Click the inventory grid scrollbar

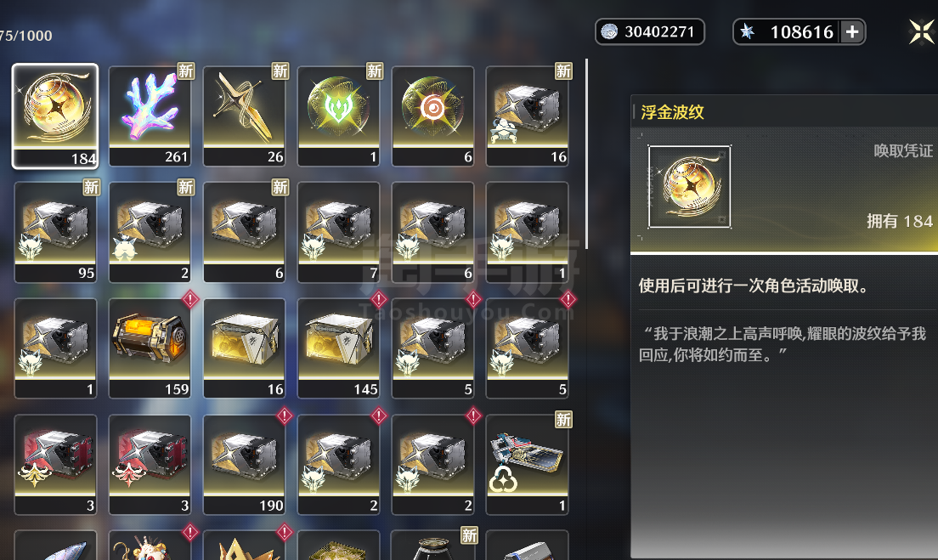pos(586,153)
